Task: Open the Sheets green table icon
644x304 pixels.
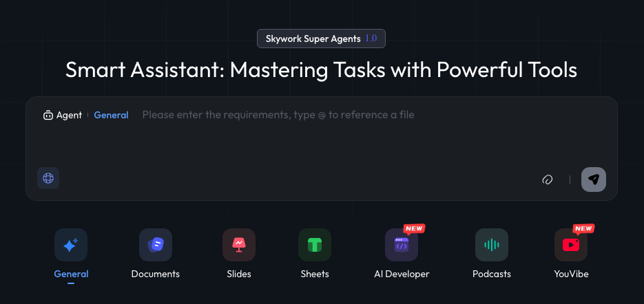Action: 315,245
